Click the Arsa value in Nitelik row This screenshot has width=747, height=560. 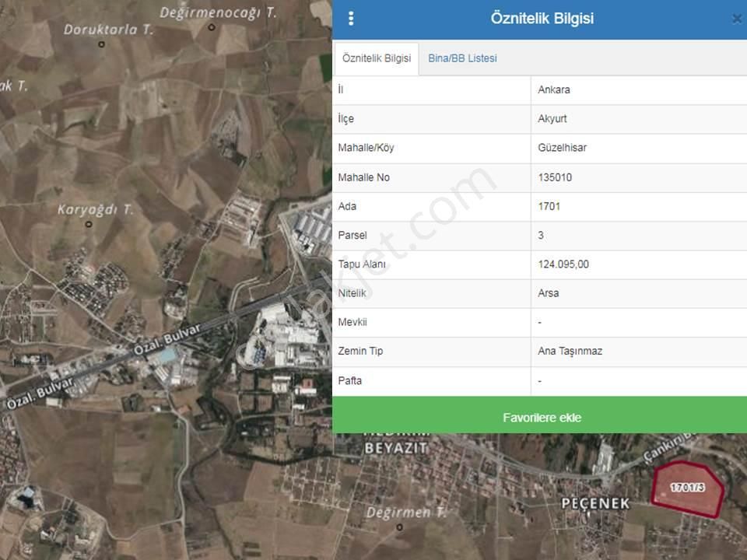tap(548, 293)
